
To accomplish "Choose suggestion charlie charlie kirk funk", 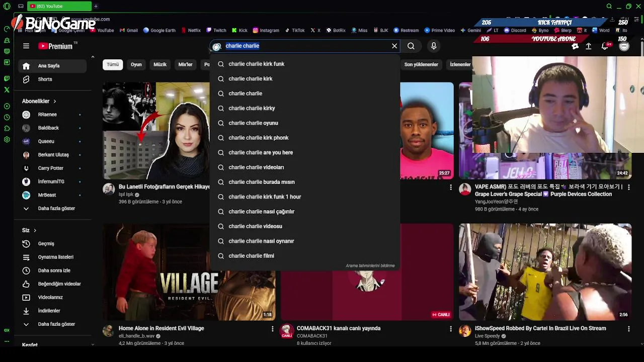I will (305, 64).
